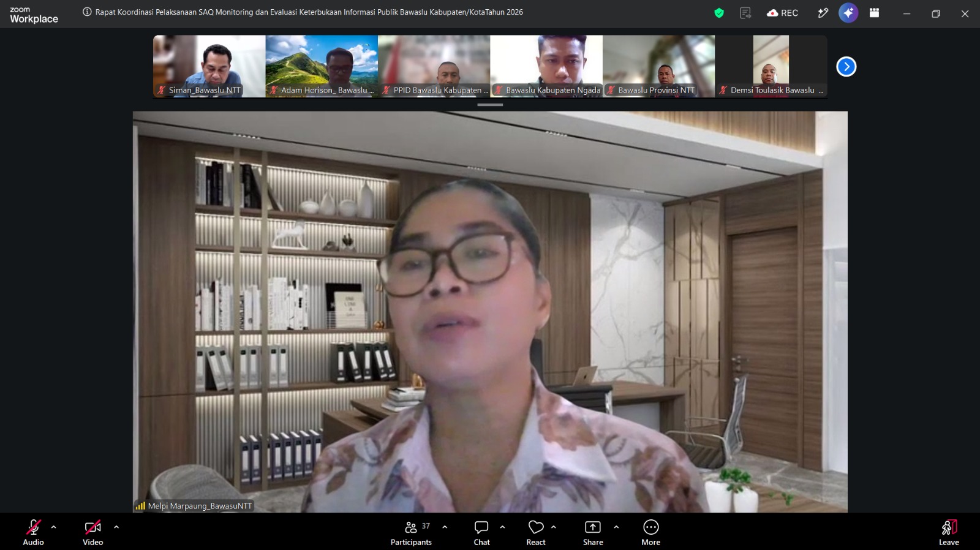Click the muted mic icon on Bawaslu Provinsi NTT

point(611,90)
